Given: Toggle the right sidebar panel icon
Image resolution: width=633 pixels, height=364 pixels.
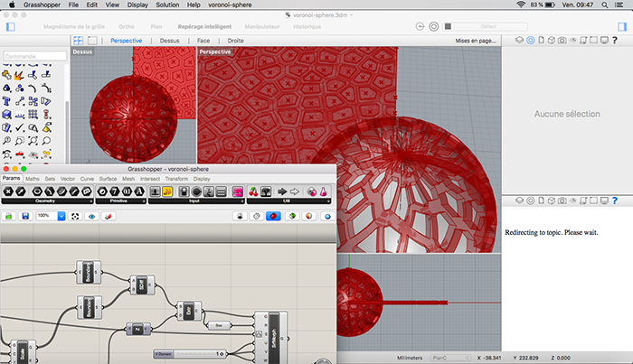Looking at the screenshot, I should point(622,26).
